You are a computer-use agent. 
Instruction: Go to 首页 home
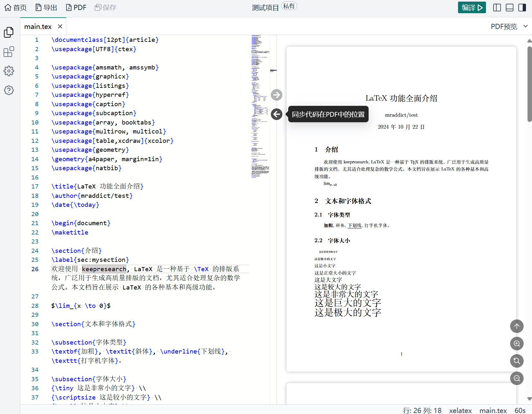pos(15,7)
